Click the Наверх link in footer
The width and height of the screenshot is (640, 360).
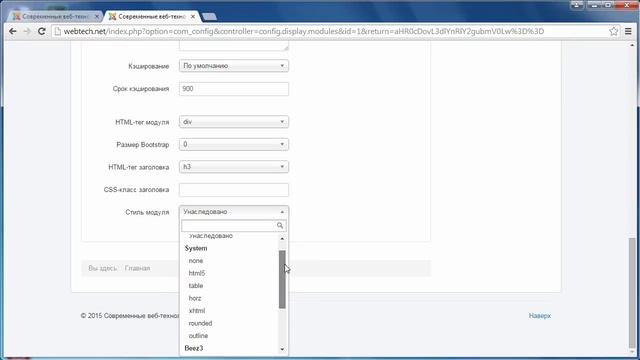[540, 316]
